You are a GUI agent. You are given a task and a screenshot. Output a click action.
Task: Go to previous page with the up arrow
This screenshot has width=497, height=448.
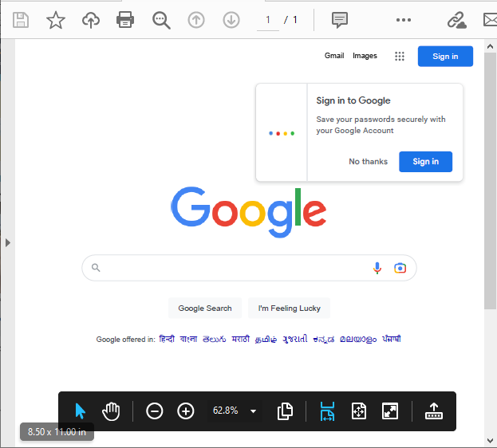coord(196,20)
